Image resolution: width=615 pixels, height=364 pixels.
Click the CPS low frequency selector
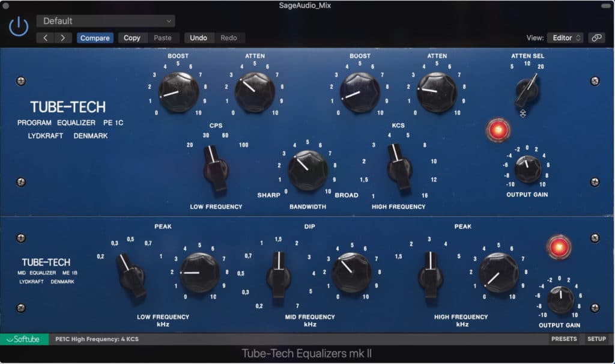point(215,169)
